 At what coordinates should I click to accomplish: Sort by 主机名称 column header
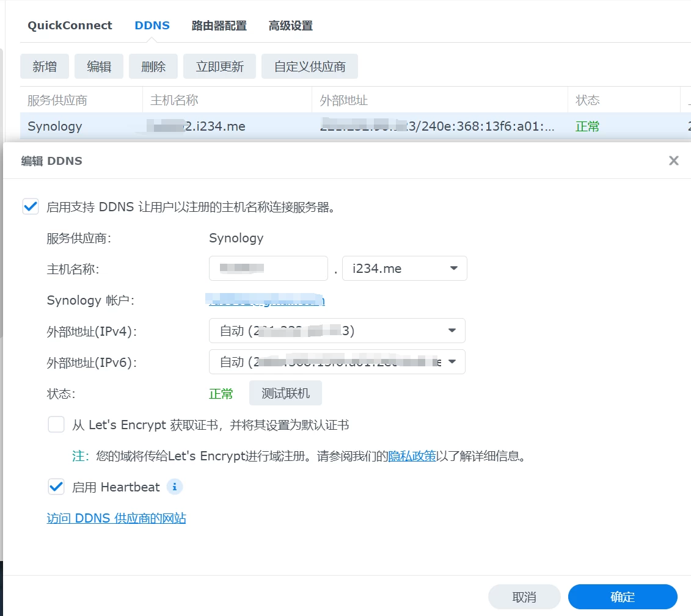coord(227,100)
